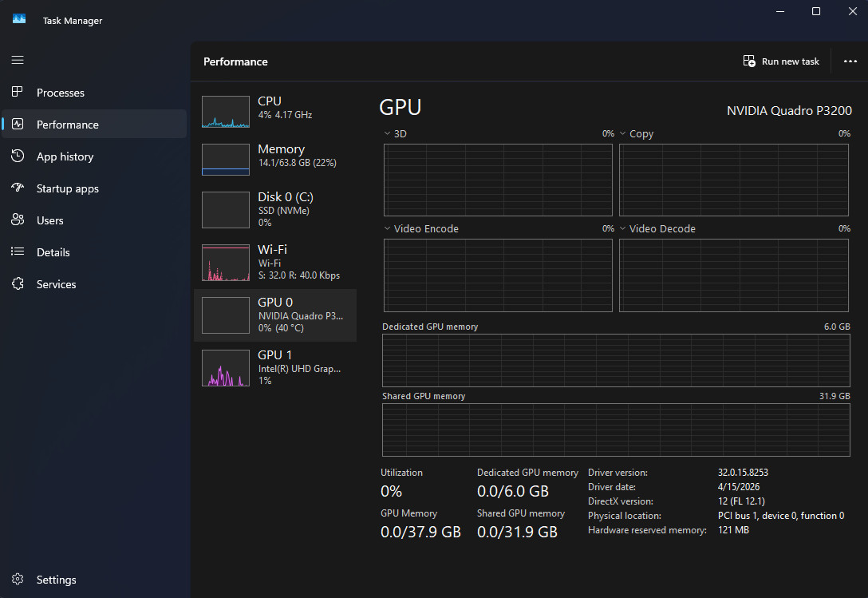
Task: Click the 14.1/63.8 GB (22%) memory text
Action: tap(298, 163)
